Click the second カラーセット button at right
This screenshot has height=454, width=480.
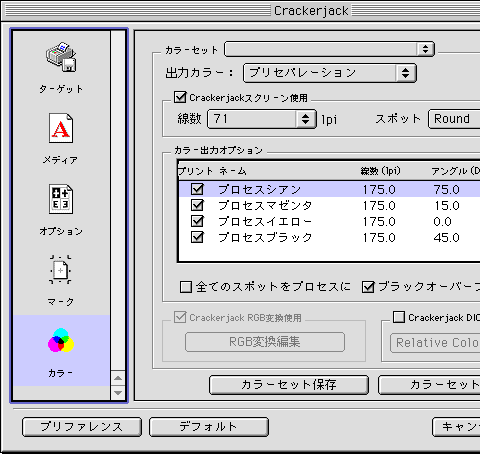click(429, 385)
